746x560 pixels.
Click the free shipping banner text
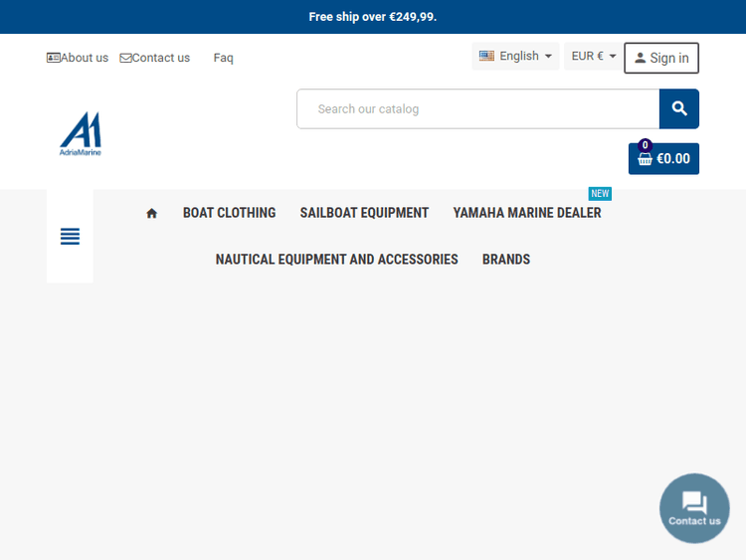[373, 17]
